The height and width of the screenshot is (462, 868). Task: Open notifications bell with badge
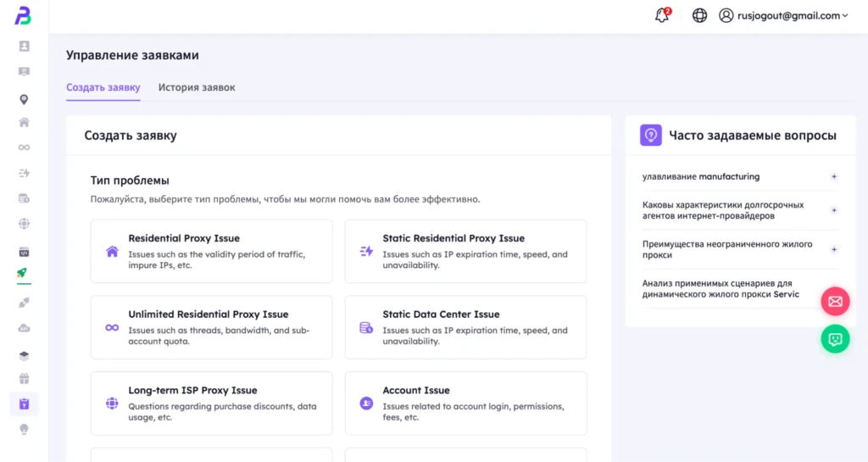pyautogui.click(x=663, y=15)
